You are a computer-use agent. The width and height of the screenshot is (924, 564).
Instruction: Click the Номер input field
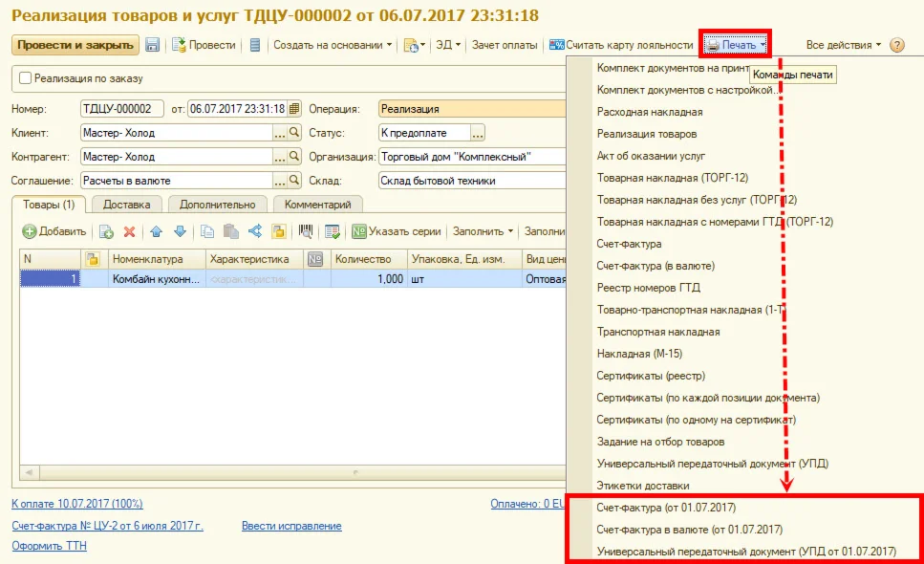tap(122, 109)
